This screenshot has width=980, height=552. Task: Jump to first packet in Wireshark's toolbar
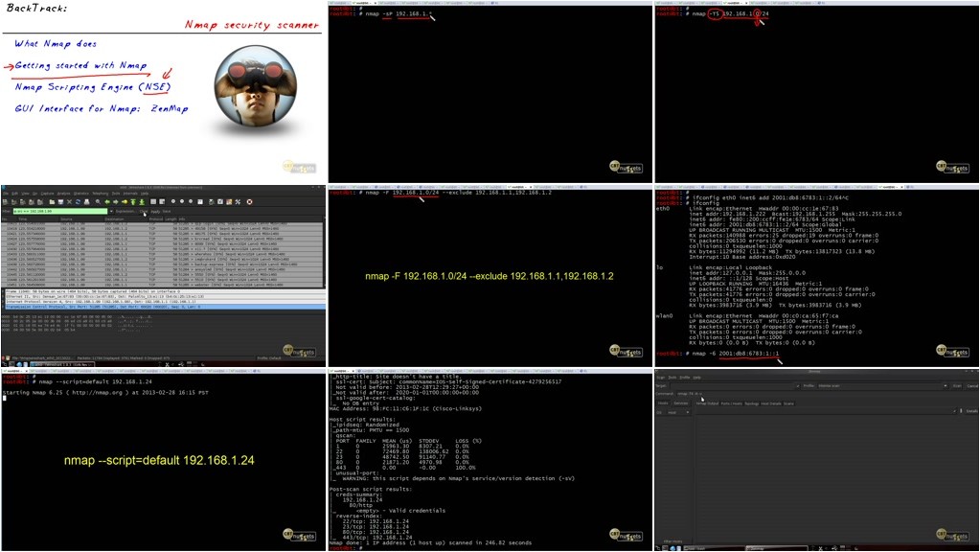tap(133, 202)
